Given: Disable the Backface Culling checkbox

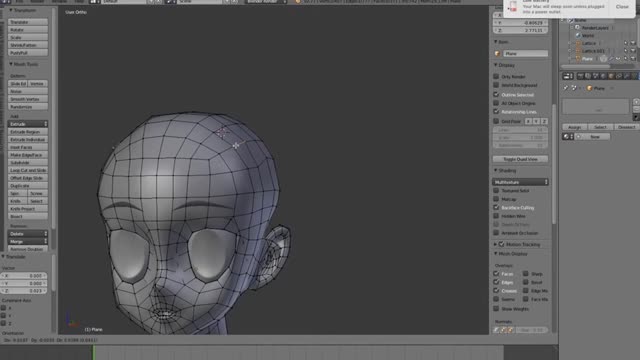Looking at the screenshot, I should [x=496, y=207].
